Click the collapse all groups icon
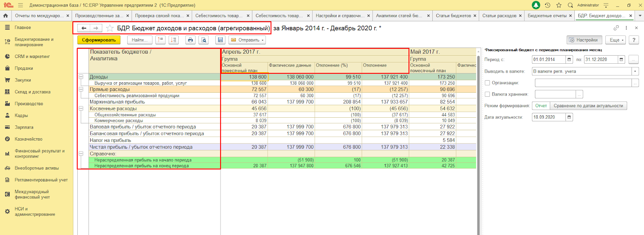This screenshot has height=235, width=644. click(161, 40)
